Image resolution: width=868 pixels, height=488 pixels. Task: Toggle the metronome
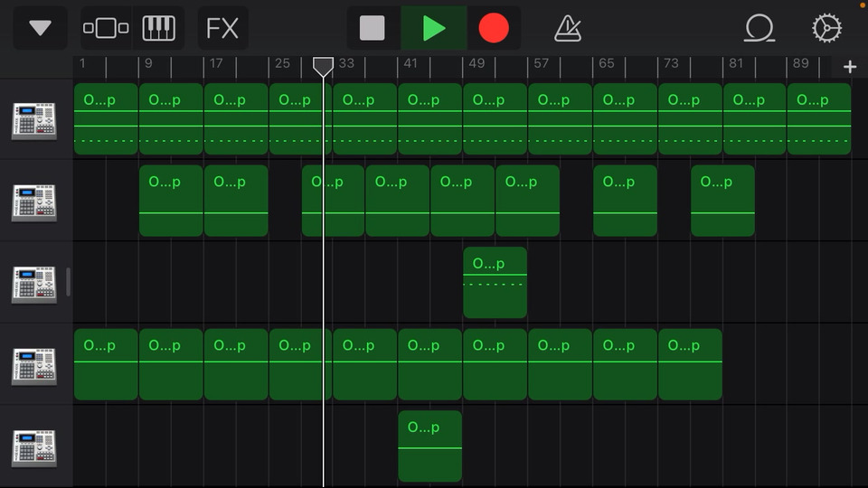568,28
